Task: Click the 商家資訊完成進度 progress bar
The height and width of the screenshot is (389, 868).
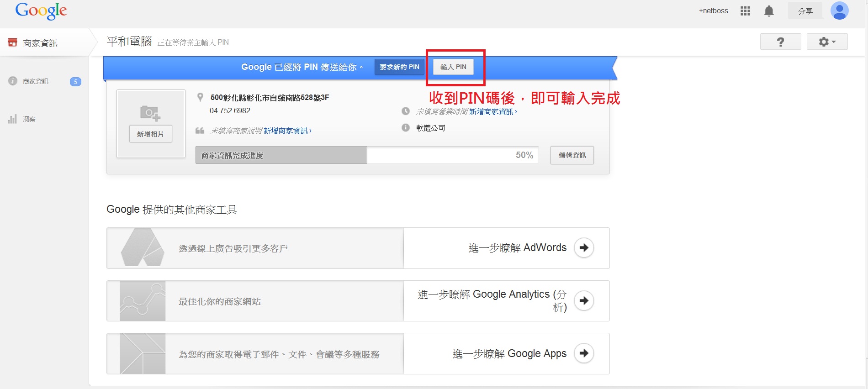Action: (x=367, y=155)
